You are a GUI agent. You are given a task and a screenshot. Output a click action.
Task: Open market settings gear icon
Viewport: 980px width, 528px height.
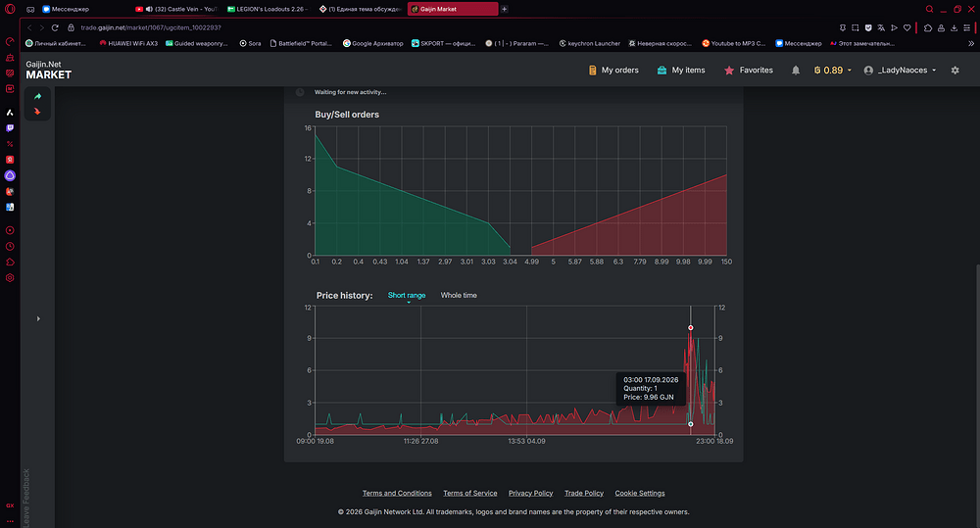coord(955,70)
